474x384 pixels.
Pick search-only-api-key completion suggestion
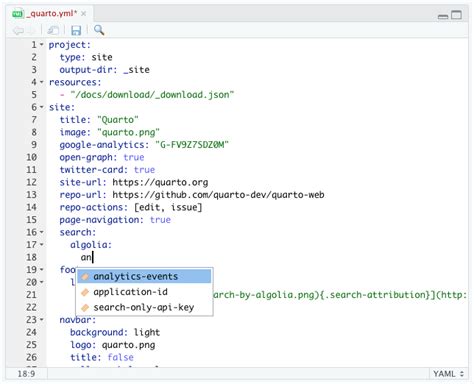[144, 307]
